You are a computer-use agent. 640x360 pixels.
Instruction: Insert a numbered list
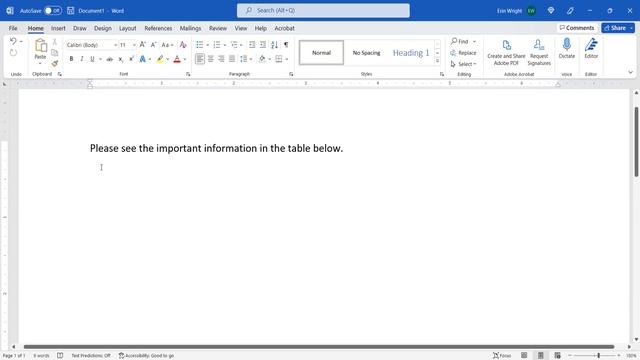pyautogui.click(x=217, y=44)
